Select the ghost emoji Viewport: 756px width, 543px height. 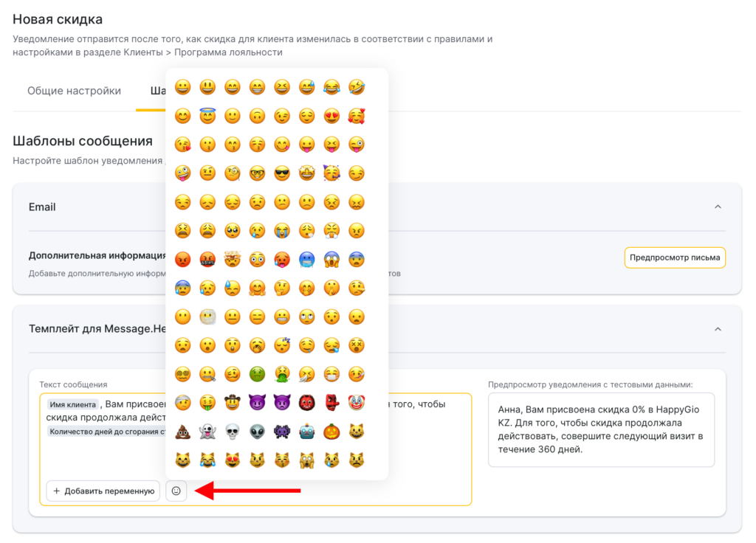point(207,432)
